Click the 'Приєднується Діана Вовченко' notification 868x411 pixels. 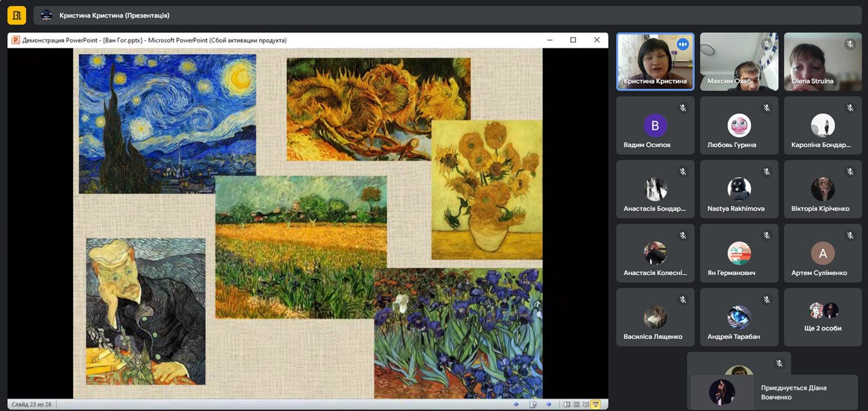click(774, 392)
